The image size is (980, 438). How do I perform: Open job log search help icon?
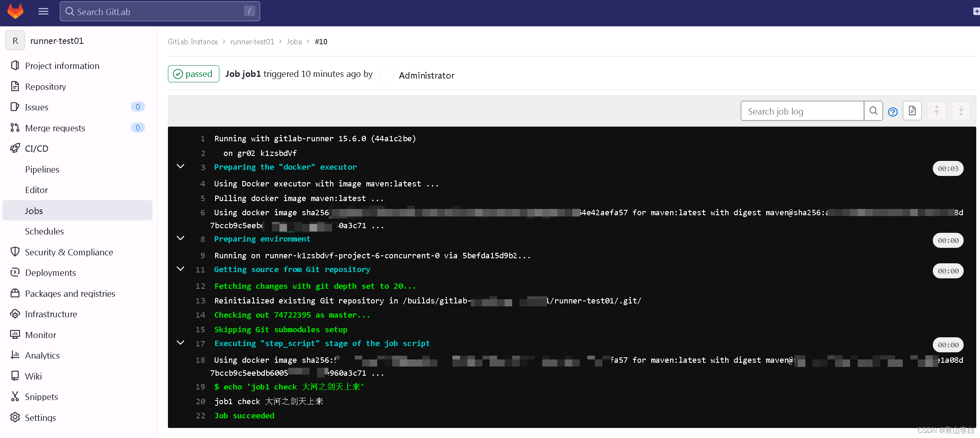click(x=893, y=112)
